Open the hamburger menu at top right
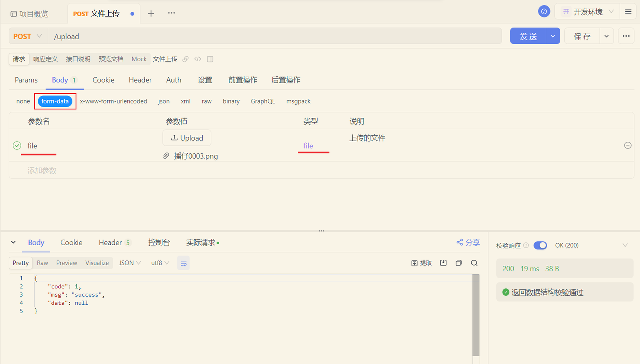 [x=628, y=11]
